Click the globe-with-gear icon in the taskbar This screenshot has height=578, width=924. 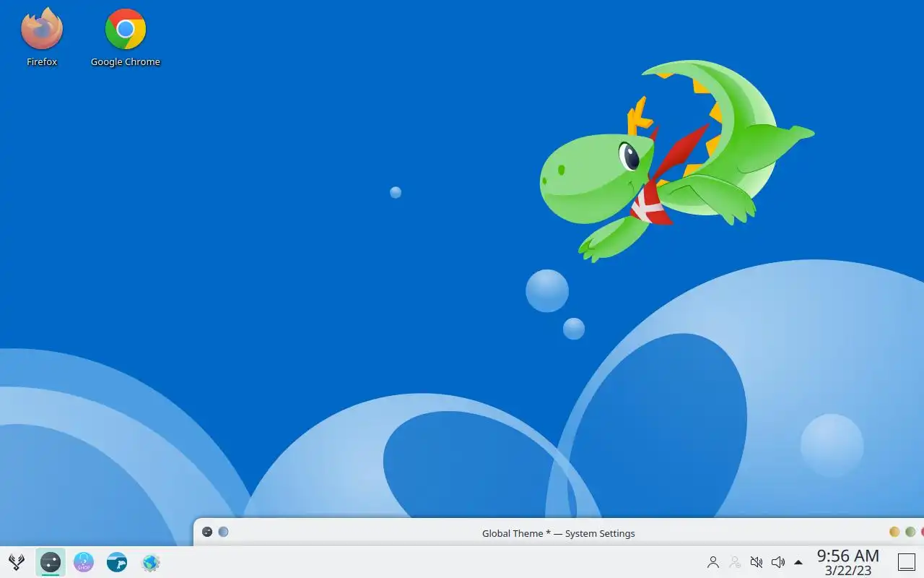pos(150,562)
